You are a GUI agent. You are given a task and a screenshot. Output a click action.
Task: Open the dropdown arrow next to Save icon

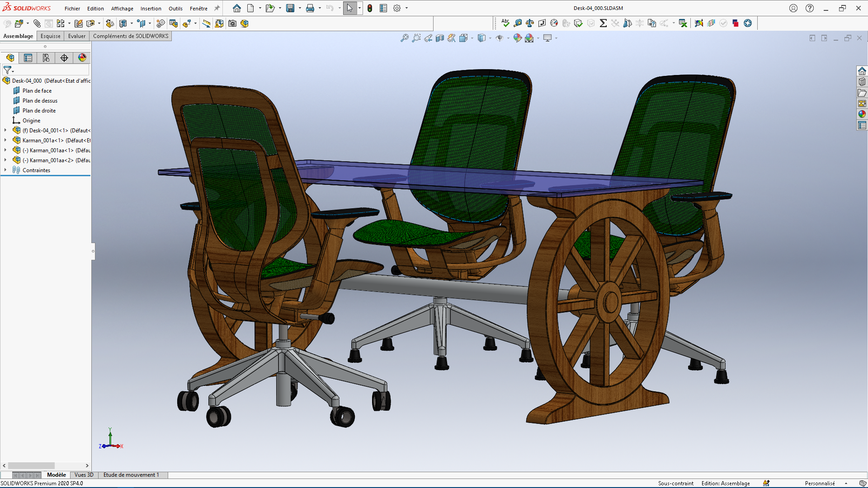tap(300, 8)
